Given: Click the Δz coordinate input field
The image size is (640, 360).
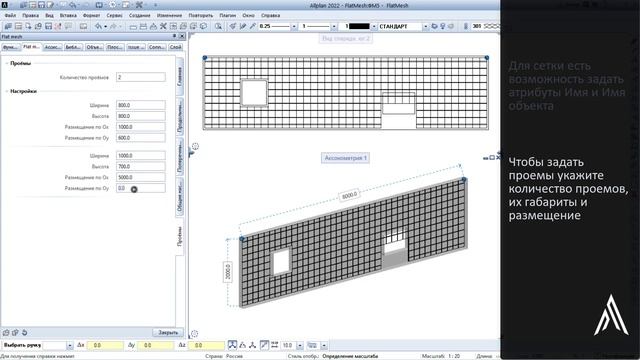Looking at the screenshot, I should tap(206, 345).
